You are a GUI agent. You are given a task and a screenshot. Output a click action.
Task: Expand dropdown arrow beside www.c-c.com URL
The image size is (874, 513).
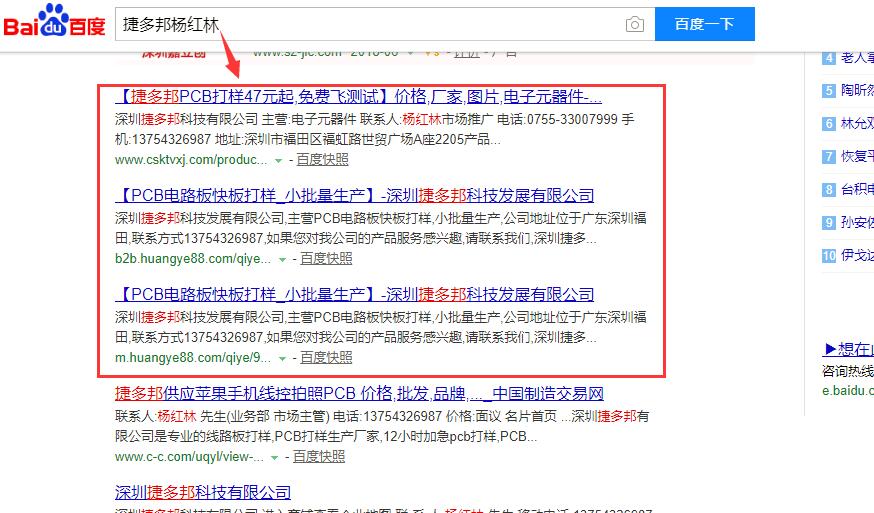coord(274,458)
